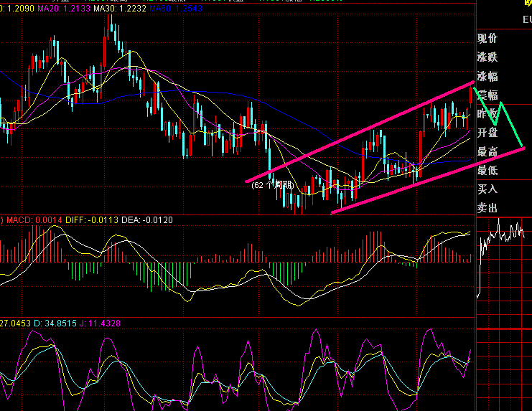Select the 最高 quote label
The height and width of the screenshot is (411, 532).
coord(487,151)
